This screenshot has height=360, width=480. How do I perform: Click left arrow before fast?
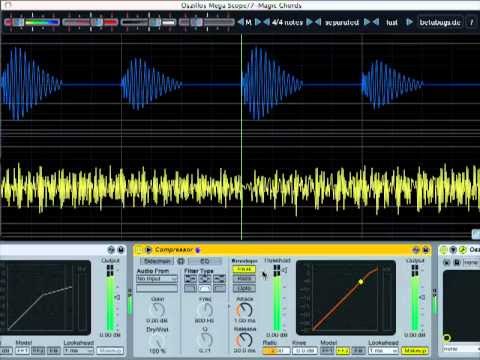(x=376, y=22)
